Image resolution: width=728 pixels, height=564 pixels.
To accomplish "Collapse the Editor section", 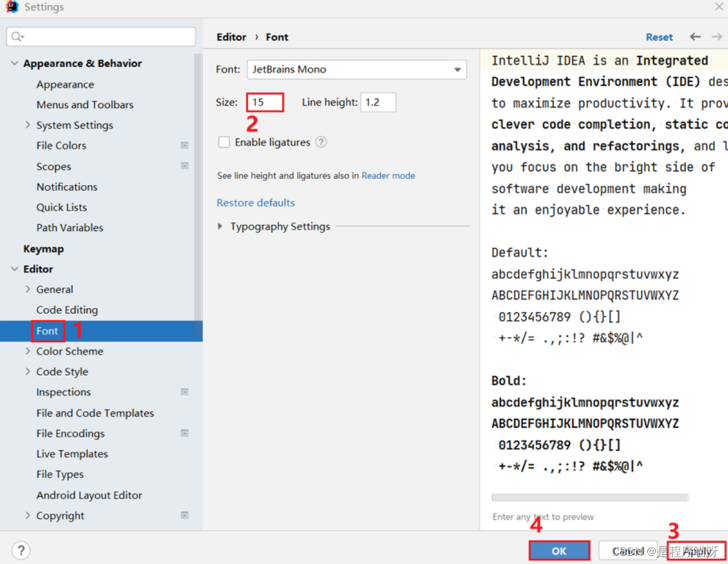I will coord(14,269).
